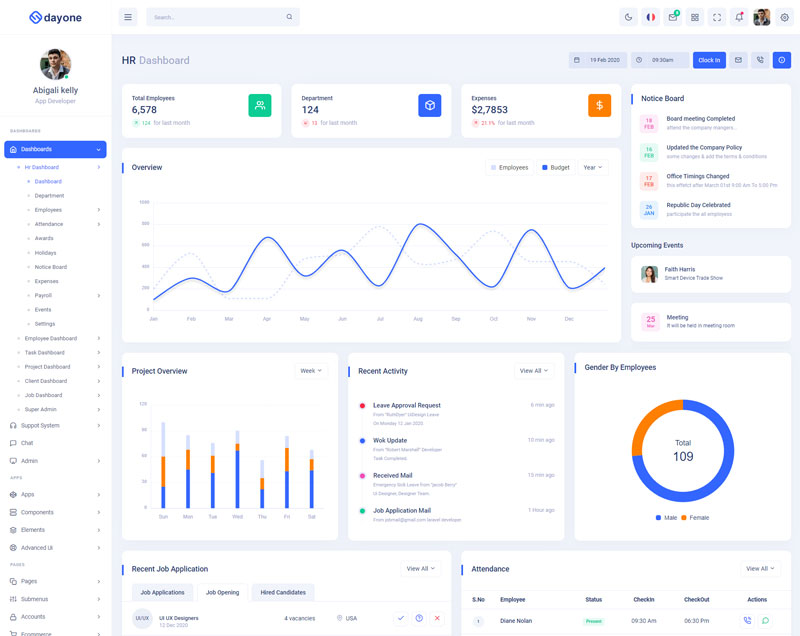The image size is (800, 636).
Task: Switch to the Hired Candidates tab
Action: (x=283, y=592)
